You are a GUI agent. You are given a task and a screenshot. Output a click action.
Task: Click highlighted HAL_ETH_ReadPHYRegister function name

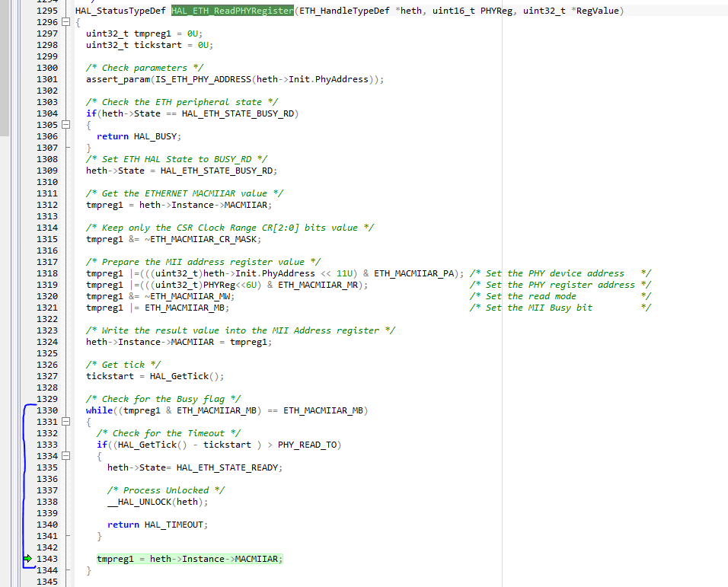click(232, 11)
